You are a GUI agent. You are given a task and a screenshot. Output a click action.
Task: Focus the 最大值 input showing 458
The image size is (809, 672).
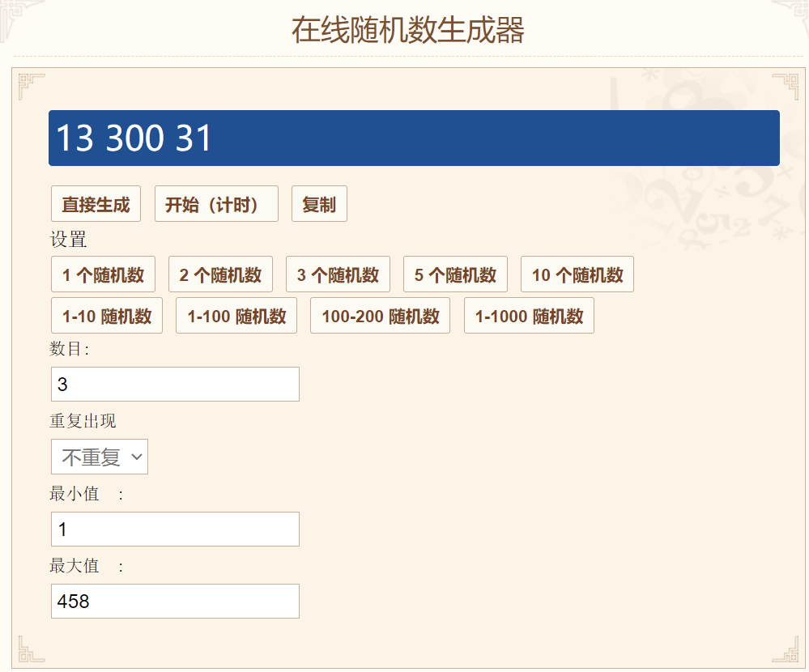coord(175,602)
